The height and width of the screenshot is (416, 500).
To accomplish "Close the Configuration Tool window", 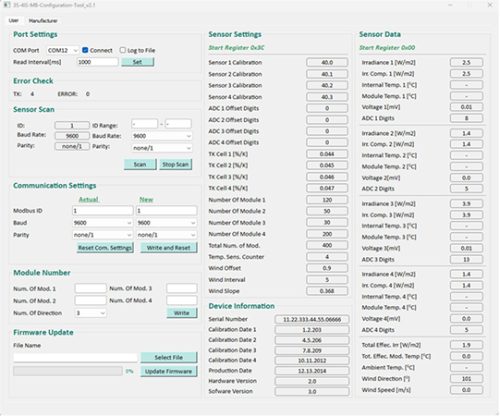I will click(490, 5).
